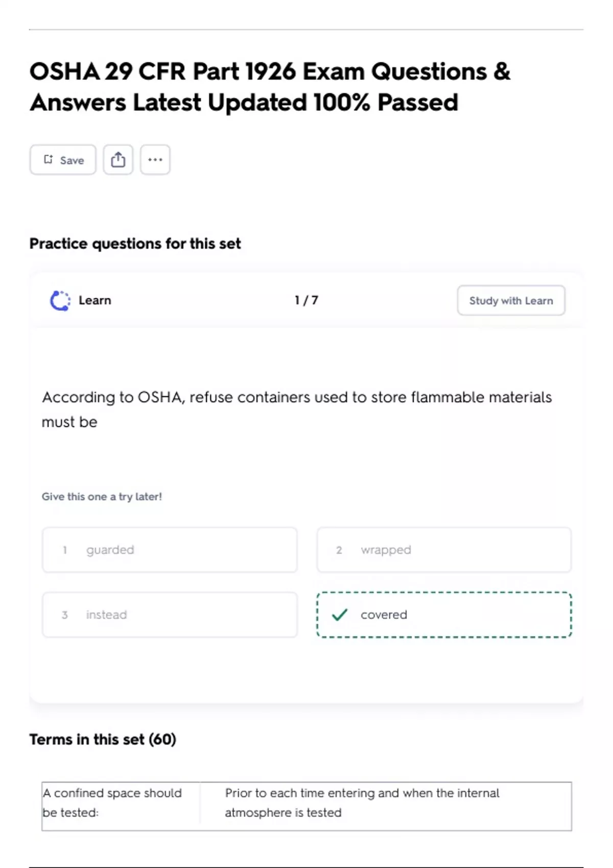The width and height of the screenshot is (613, 868).
Task: Select answer option 1 guarded
Action: pos(170,550)
